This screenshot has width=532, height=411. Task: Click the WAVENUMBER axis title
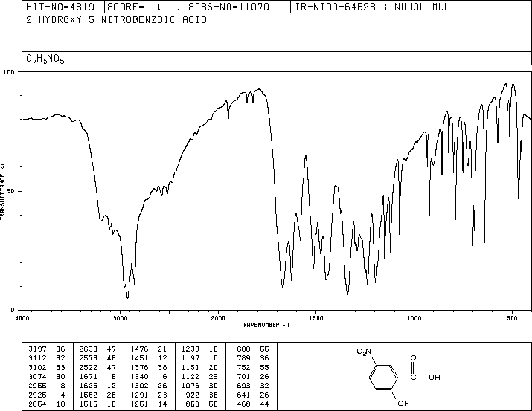(266, 325)
